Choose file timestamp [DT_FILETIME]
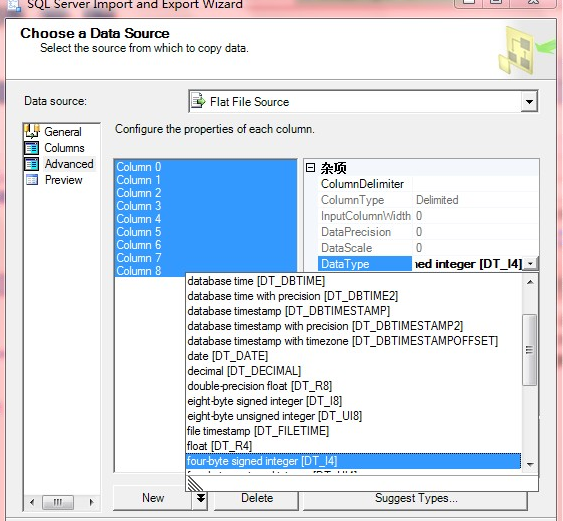This screenshot has width=563, height=521. coord(354,431)
